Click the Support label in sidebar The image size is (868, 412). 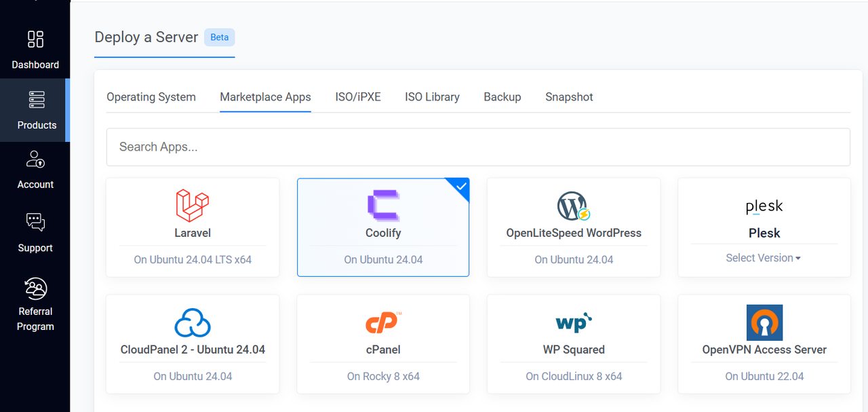pos(35,248)
